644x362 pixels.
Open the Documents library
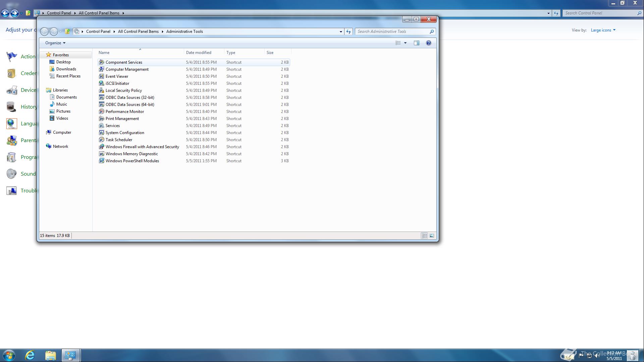(x=66, y=97)
